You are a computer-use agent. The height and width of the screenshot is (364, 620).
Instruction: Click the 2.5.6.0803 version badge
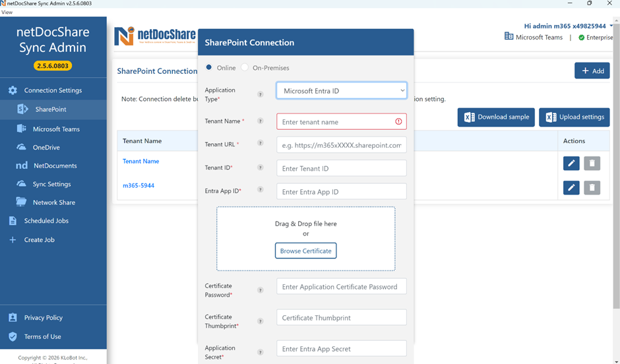[x=53, y=65]
